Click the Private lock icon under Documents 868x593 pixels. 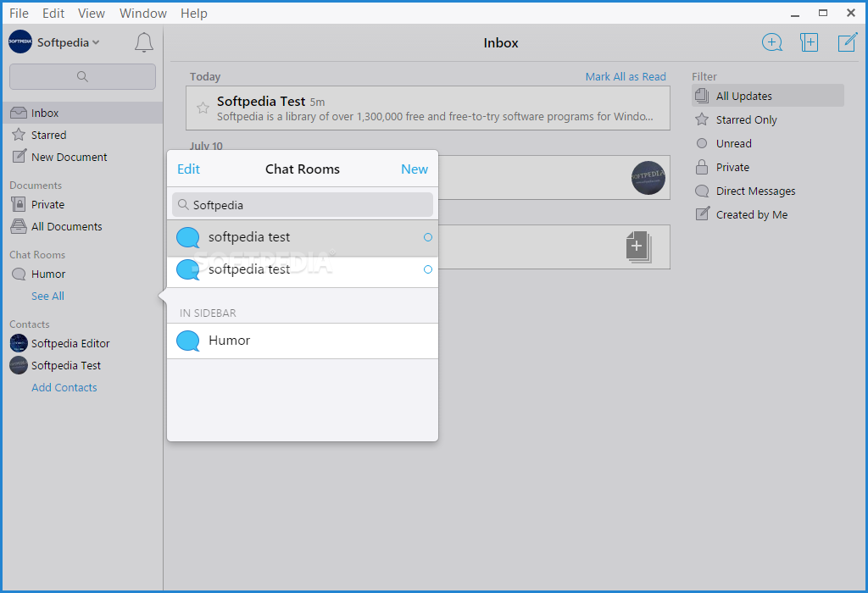tap(19, 204)
